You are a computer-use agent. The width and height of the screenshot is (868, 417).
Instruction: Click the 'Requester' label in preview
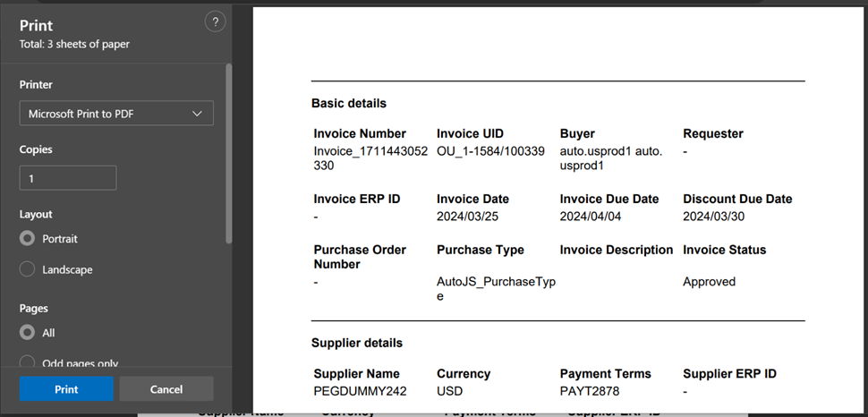tap(713, 133)
